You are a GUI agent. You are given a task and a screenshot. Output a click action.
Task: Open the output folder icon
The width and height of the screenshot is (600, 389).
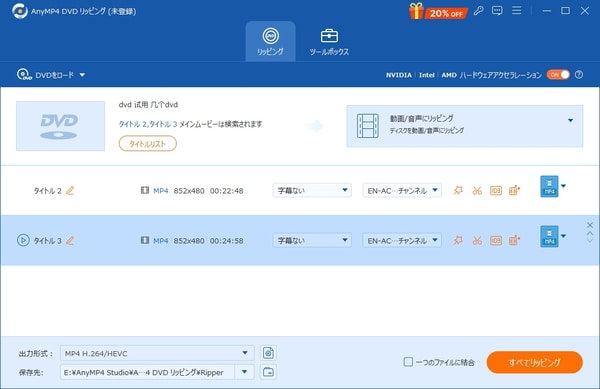(268, 372)
